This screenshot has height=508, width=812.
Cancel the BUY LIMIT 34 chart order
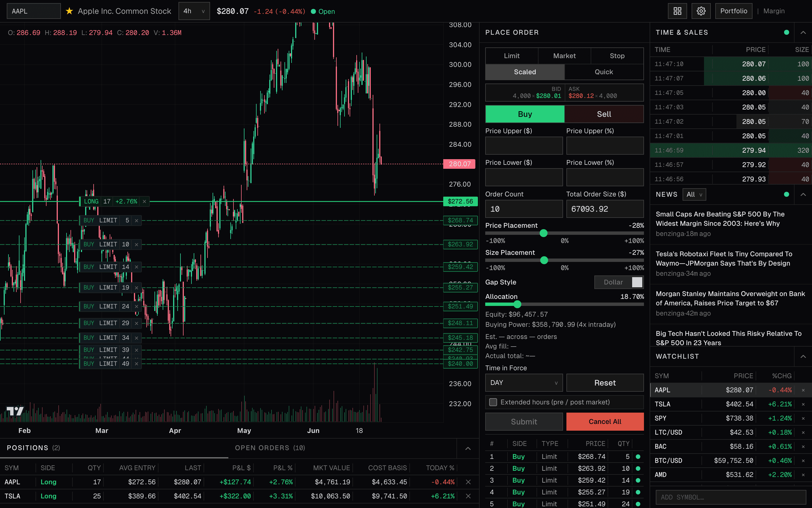136,338
